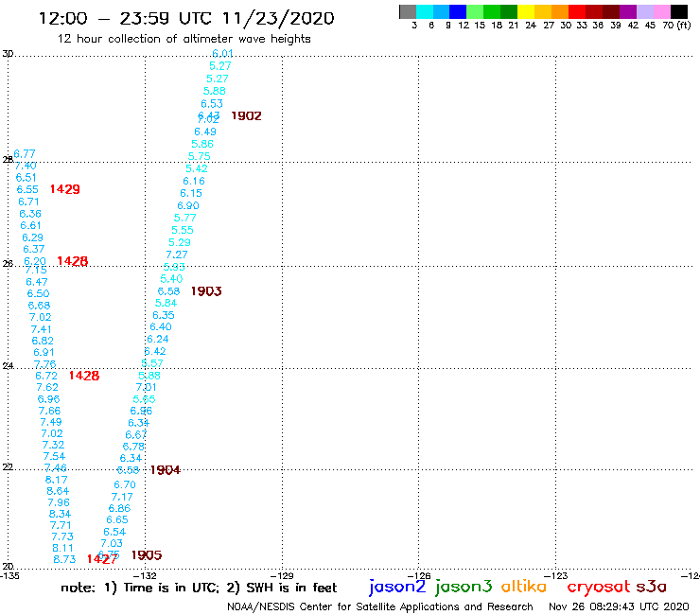Click the 6.47 wave height value
700x615 pixels.
point(37,282)
